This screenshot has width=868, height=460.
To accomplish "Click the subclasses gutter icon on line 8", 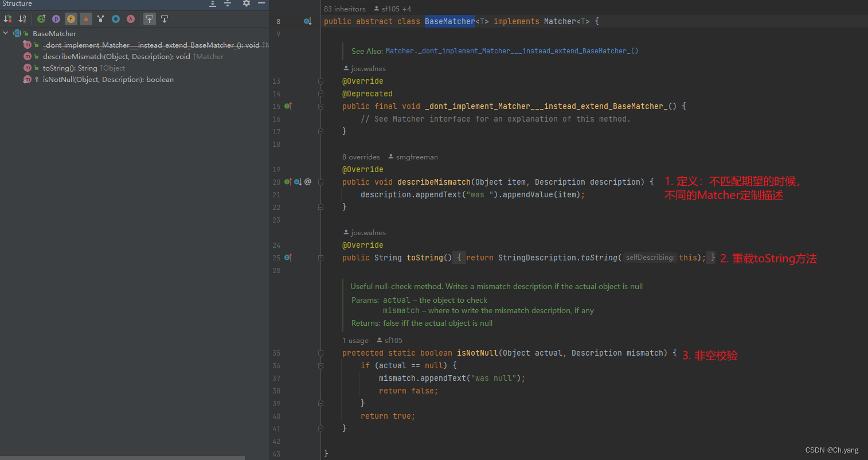I will [x=307, y=21].
